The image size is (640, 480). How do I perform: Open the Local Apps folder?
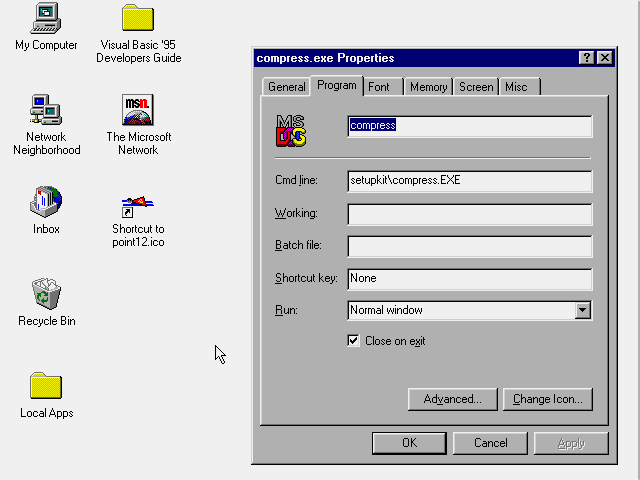point(46,385)
